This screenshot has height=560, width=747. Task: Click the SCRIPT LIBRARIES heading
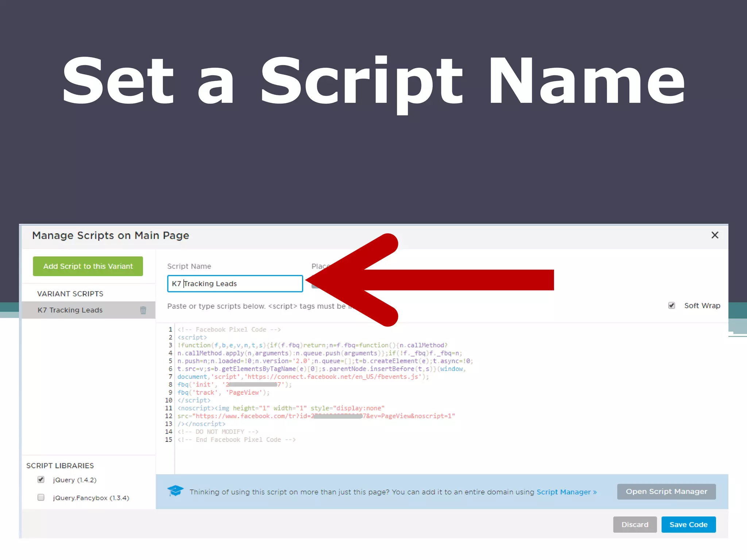60,466
